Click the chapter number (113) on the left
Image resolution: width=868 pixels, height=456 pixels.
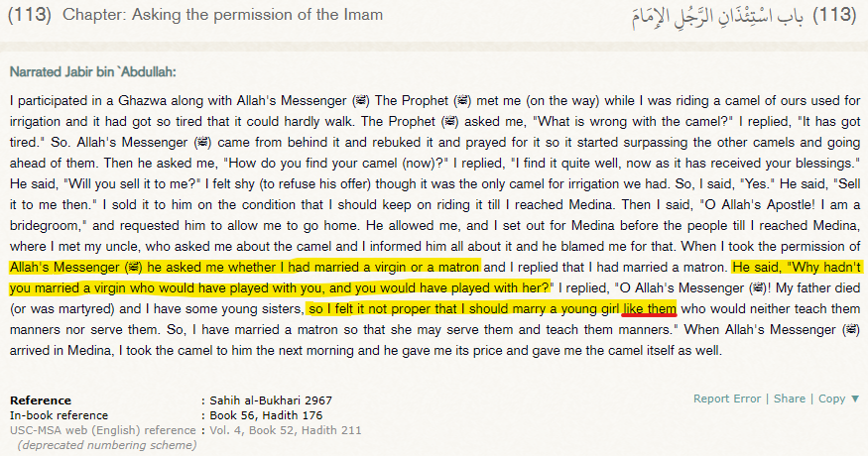pos(29,16)
